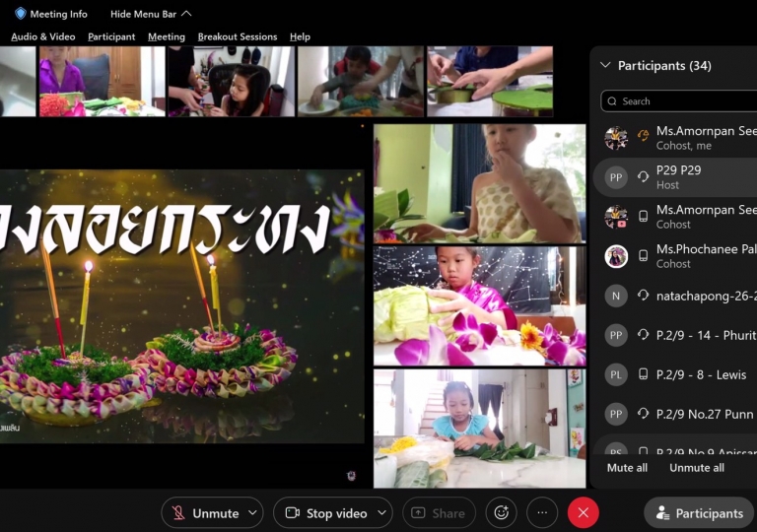Open audio options arrow next to Unmute
757x532 pixels.
click(x=253, y=512)
